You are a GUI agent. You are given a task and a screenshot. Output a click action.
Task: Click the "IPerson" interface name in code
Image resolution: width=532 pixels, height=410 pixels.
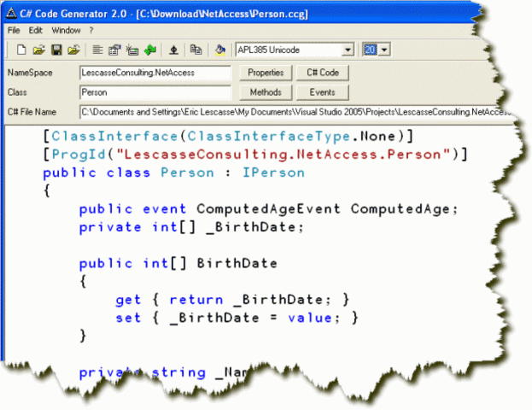coord(273,173)
